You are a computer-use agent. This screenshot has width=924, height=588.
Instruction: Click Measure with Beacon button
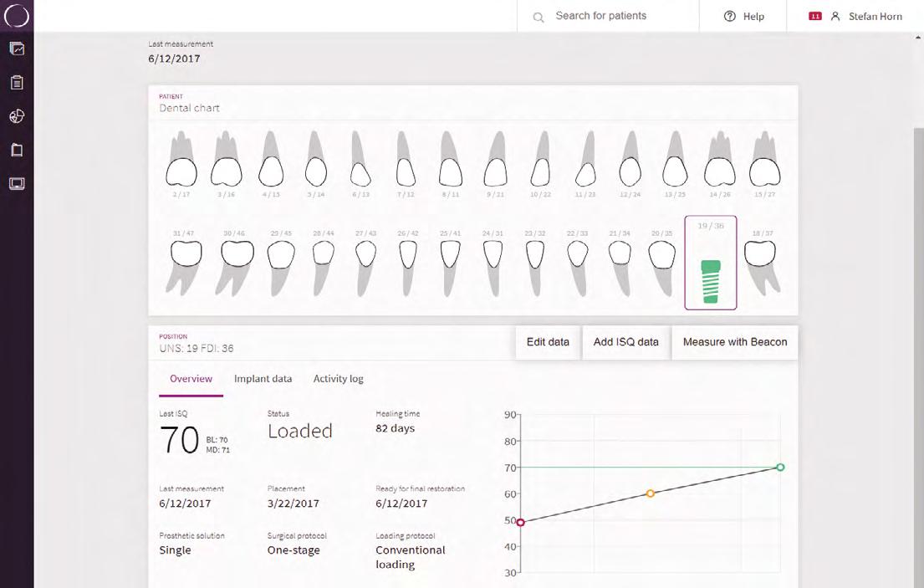pyautogui.click(x=735, y=342)
